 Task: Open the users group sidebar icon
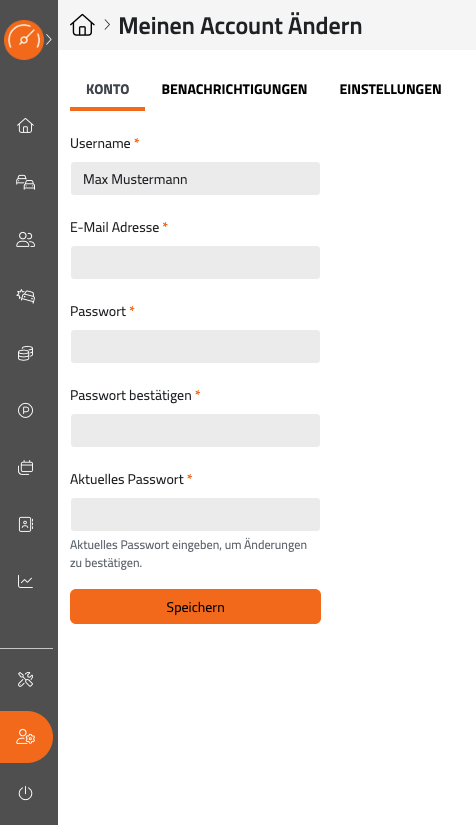tap(25, 240)
